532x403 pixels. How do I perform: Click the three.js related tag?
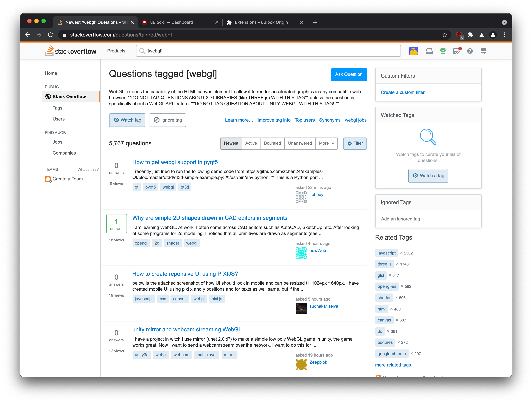[x=384, y=264]
